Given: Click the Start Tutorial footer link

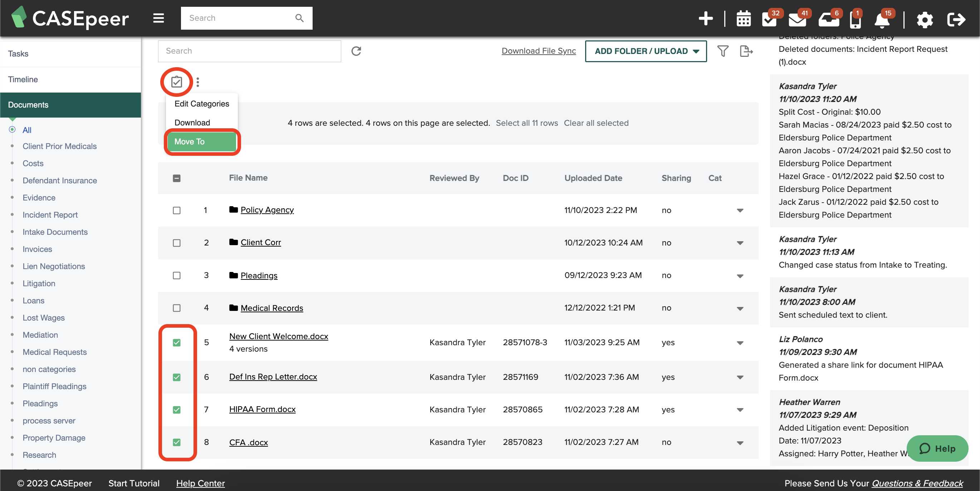Looking at the screenshot, I should pyautogui.click(x=134, y=483).
